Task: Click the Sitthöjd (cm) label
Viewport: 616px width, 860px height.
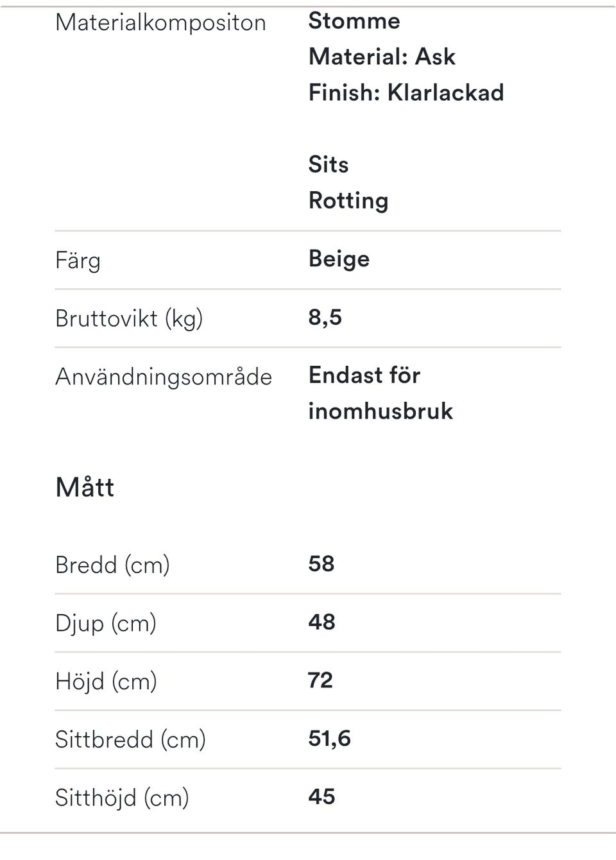Action: (122, 798)
